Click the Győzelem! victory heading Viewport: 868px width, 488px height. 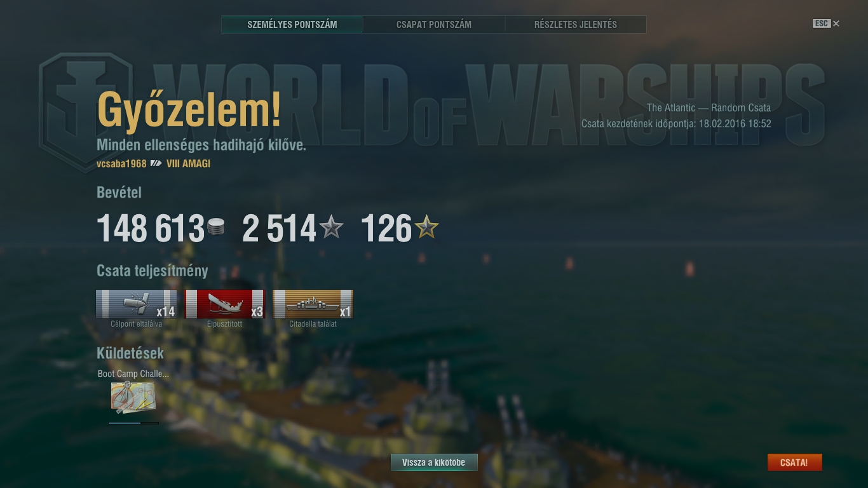coord(189,109)
